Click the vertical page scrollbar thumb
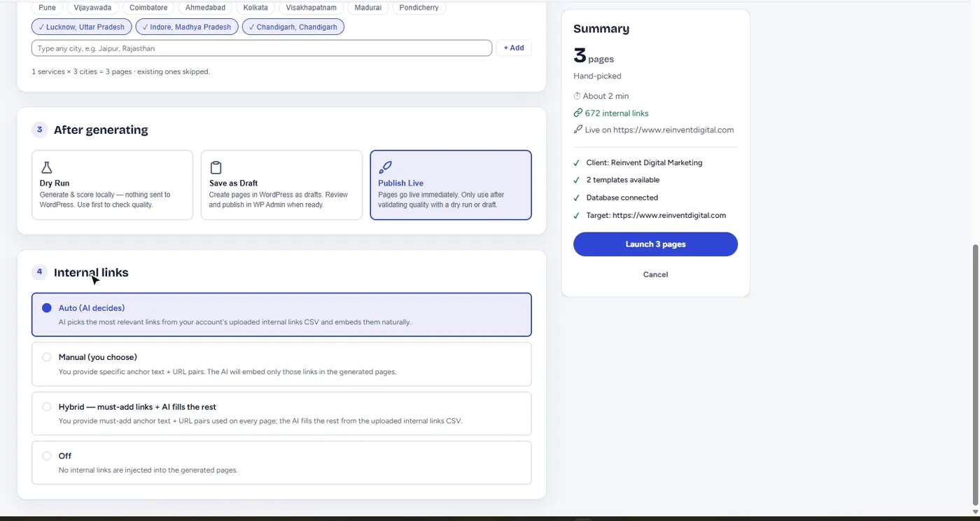The image size is (980, 521). pyautogui.click(x=976, y=375)
